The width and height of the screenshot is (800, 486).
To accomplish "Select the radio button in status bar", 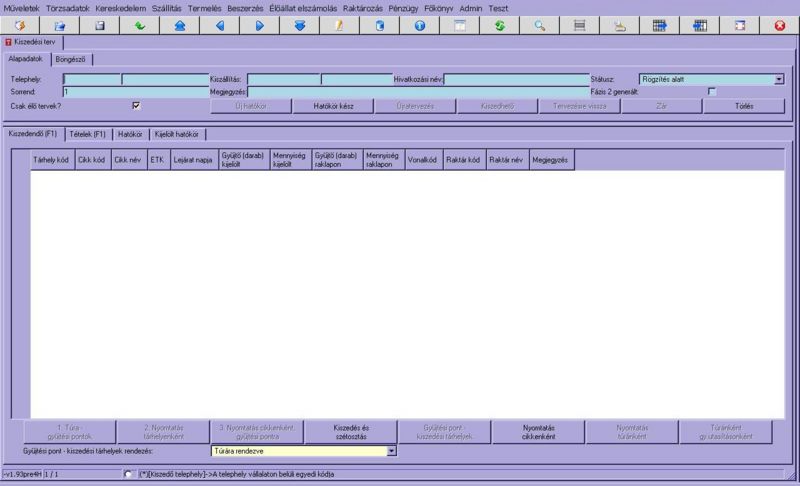I will point(128,474).
